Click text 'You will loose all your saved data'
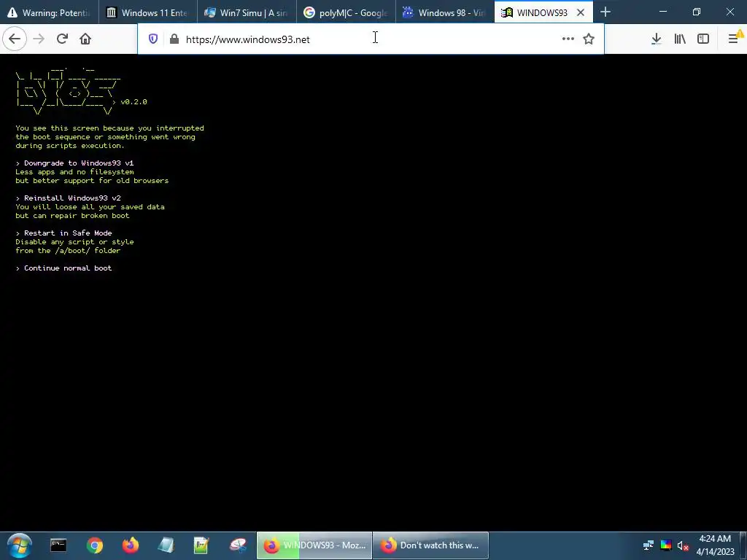 90,206
